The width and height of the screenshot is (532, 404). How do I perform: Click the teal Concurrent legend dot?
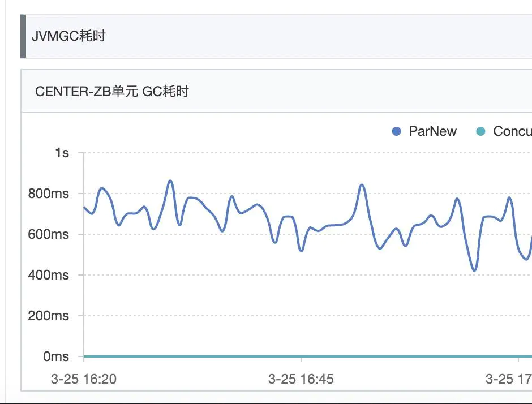481,132
